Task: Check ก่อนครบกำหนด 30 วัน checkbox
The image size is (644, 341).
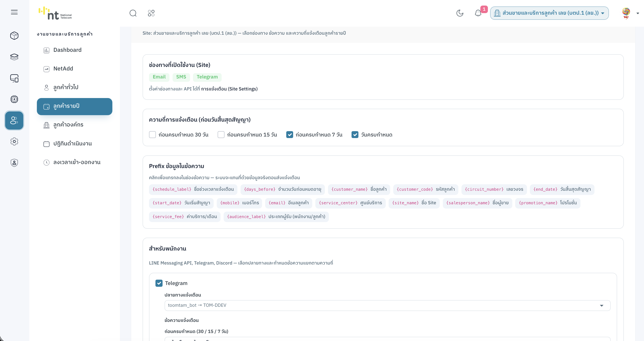Action: point(153,134)
